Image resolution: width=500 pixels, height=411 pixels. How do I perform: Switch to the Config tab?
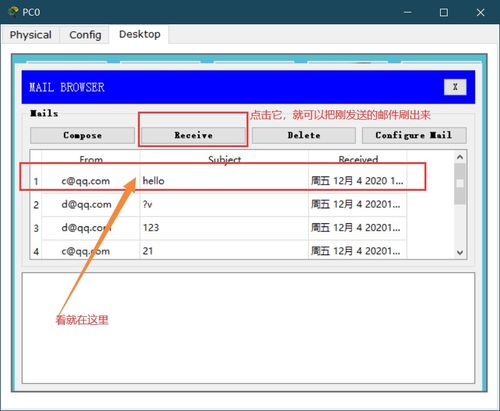point(85,35)
